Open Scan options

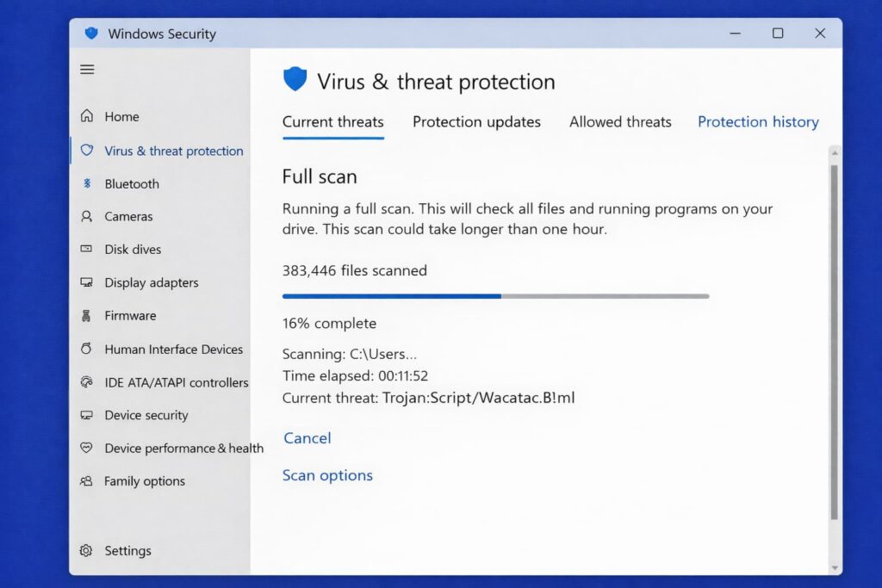click(327, 475)
